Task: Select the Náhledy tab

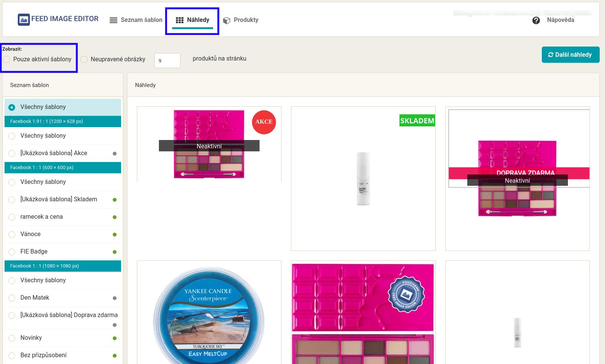Action: pos(192,20)
